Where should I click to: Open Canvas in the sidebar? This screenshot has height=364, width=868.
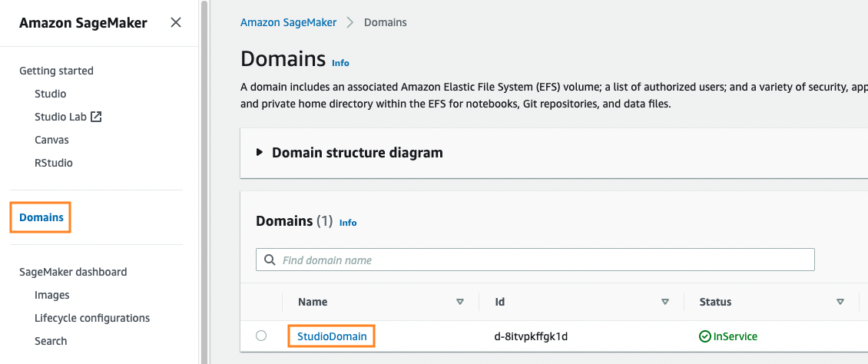[51, 140]
